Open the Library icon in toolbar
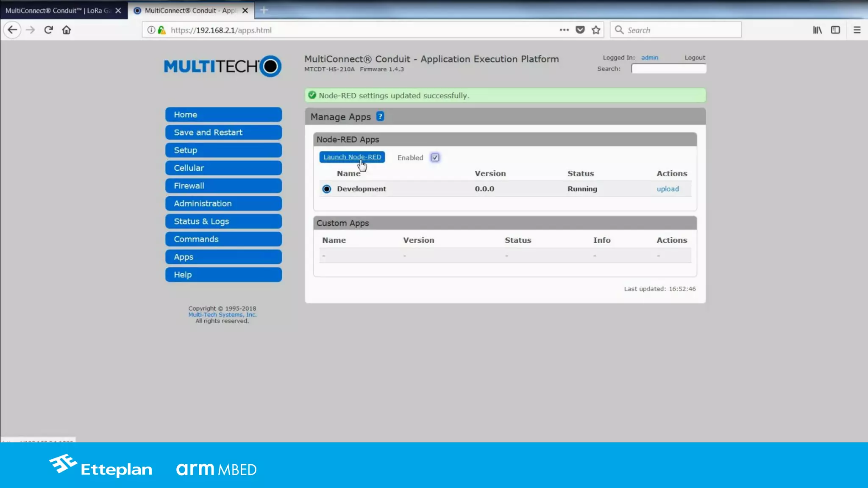868x488 pixels. pos(817,30)
